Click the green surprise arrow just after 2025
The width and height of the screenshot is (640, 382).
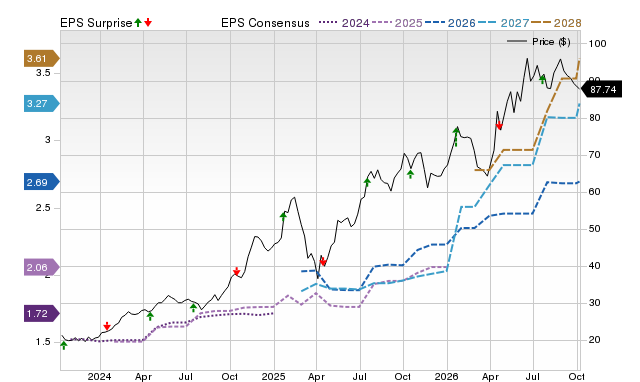pyautogui.click(x=283, y=216)
